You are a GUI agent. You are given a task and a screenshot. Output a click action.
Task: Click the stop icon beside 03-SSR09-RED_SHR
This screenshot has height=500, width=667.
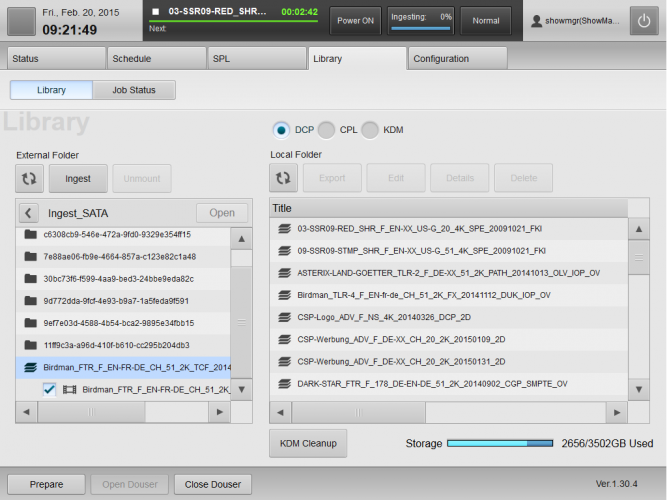coord(157,12)
